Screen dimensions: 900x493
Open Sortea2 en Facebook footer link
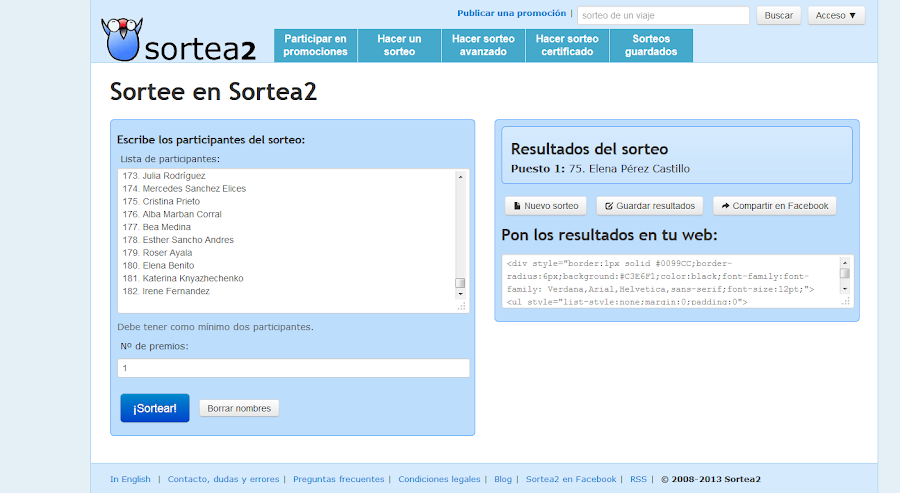571,479
